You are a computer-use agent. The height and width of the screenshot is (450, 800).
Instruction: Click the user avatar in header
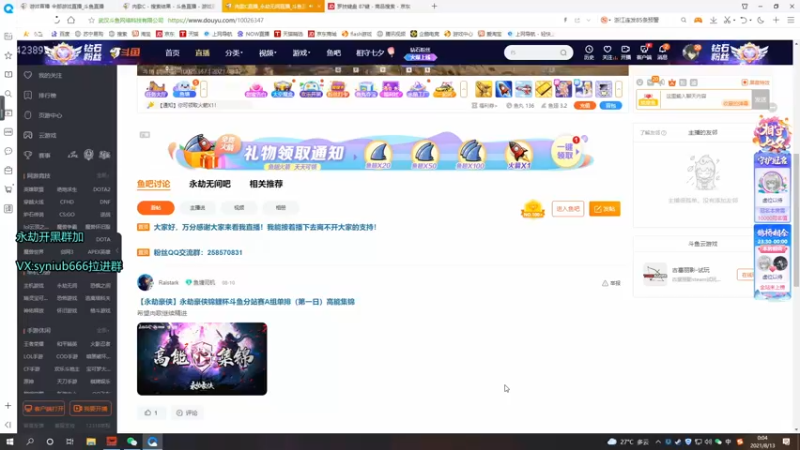(691, 53)
